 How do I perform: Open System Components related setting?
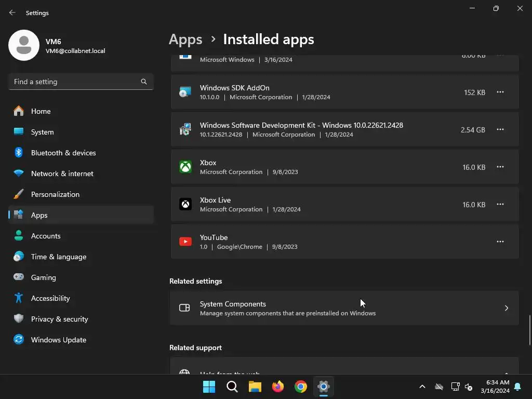344,308
